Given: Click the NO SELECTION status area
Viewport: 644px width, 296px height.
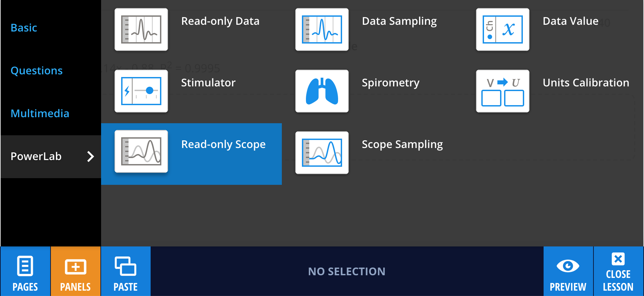Looking at the screenshot, I should click(x=346, y=271).
